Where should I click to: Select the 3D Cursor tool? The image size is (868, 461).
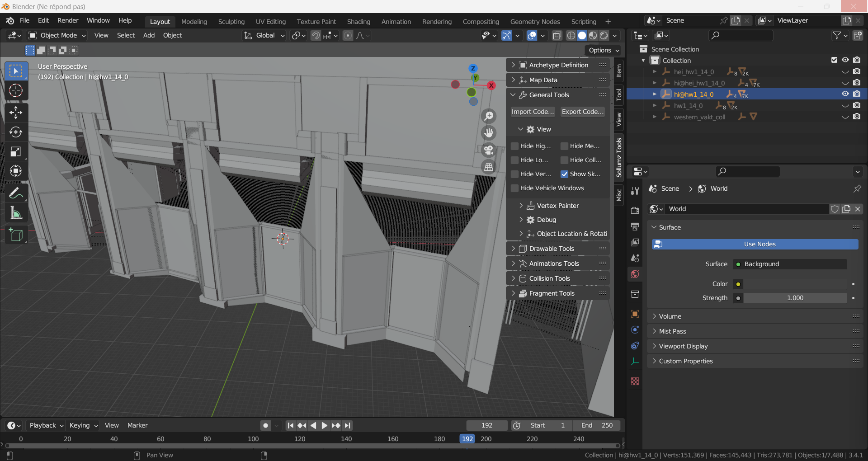coord(16,91)
